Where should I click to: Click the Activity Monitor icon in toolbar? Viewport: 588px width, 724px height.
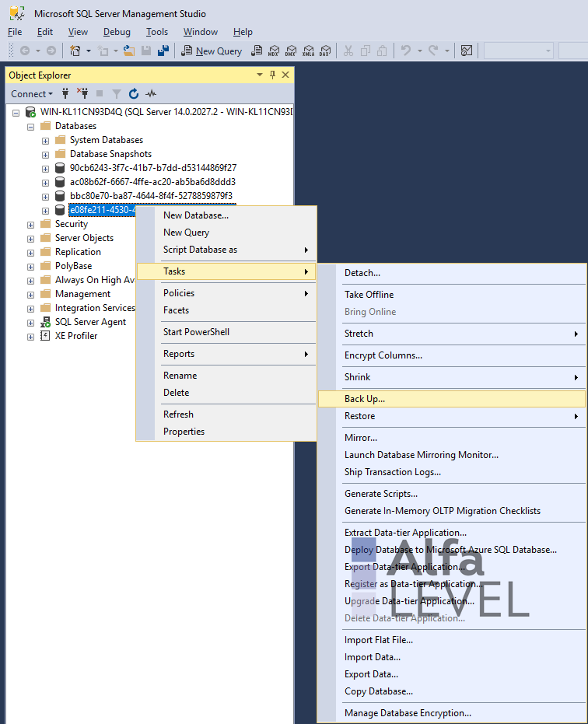click(x=467, y=51)
